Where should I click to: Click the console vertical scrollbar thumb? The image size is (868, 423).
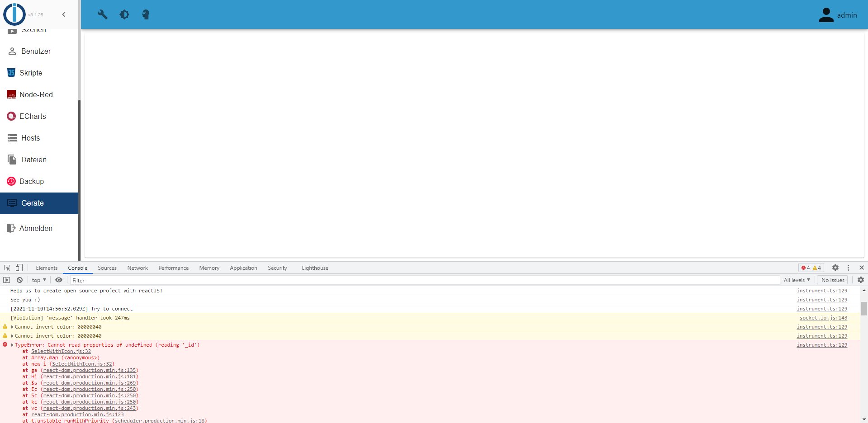pos(864,309)
